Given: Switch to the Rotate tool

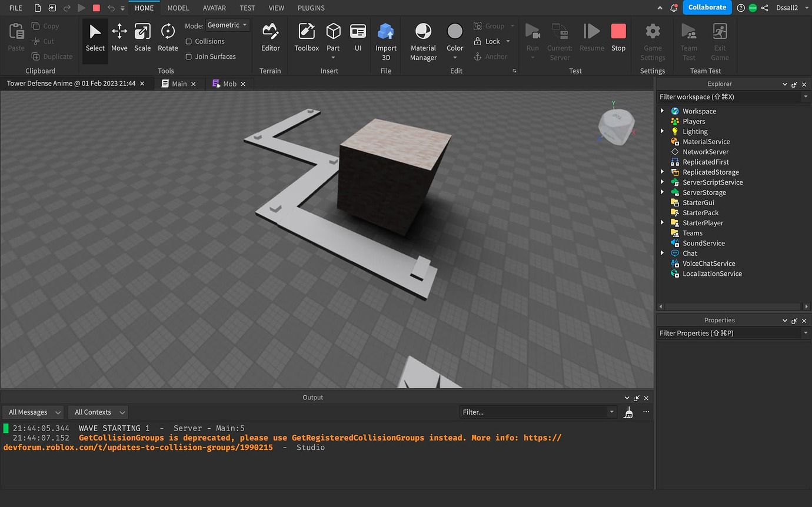Looking at the screenshot, I should coord(168,36).
